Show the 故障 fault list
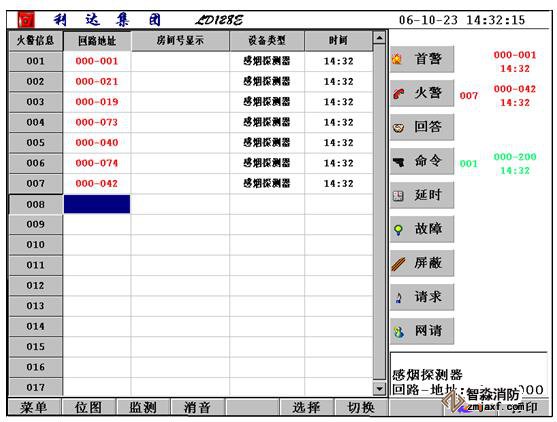557x422 pixels. click(422, 229)
